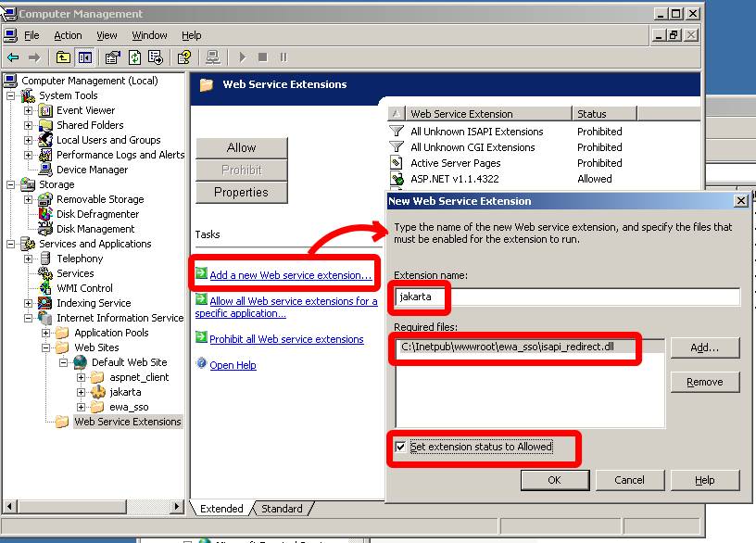Uncheck Set extension status to Allowed
This screenshot has width=756, height=543.
click(x=400, y=447)
